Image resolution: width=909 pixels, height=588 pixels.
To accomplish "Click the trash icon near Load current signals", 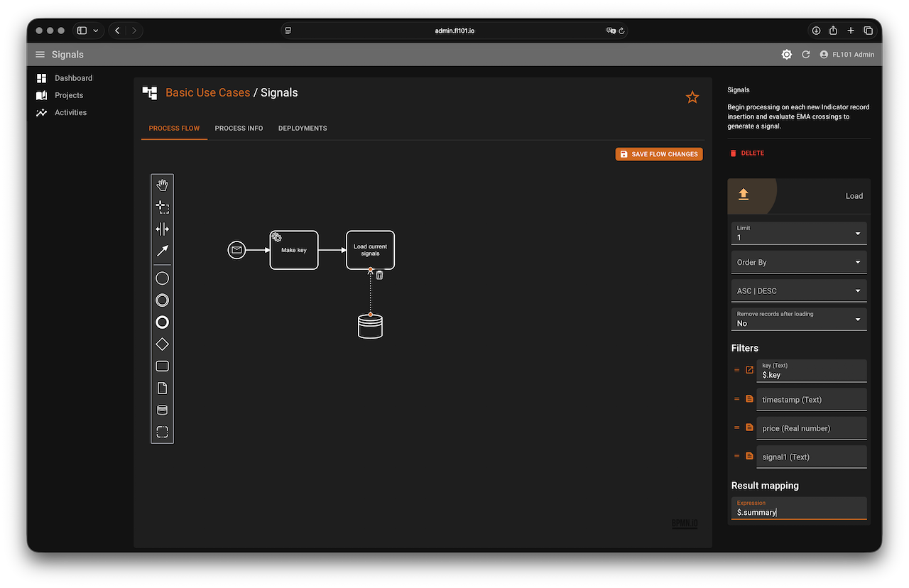I will click(379, 275).
